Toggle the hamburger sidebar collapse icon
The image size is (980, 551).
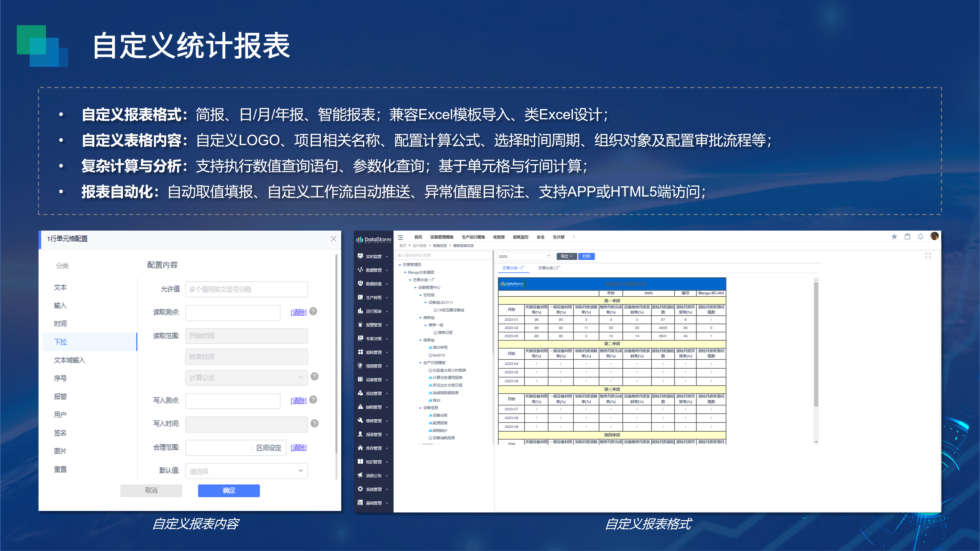[x=400, y=237]
